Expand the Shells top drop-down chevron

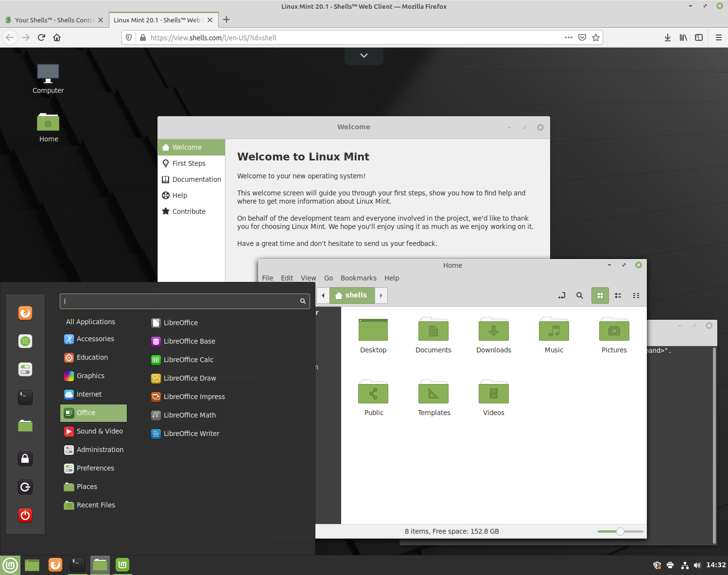tap(364, 55)
